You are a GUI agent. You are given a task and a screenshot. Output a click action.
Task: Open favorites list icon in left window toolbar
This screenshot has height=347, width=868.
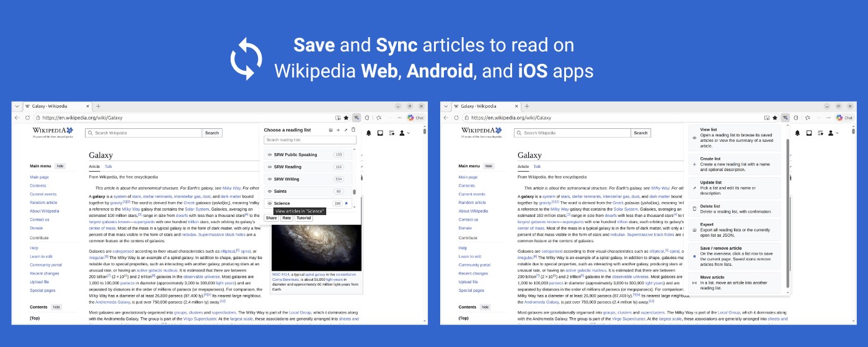[x=379, y=117]
